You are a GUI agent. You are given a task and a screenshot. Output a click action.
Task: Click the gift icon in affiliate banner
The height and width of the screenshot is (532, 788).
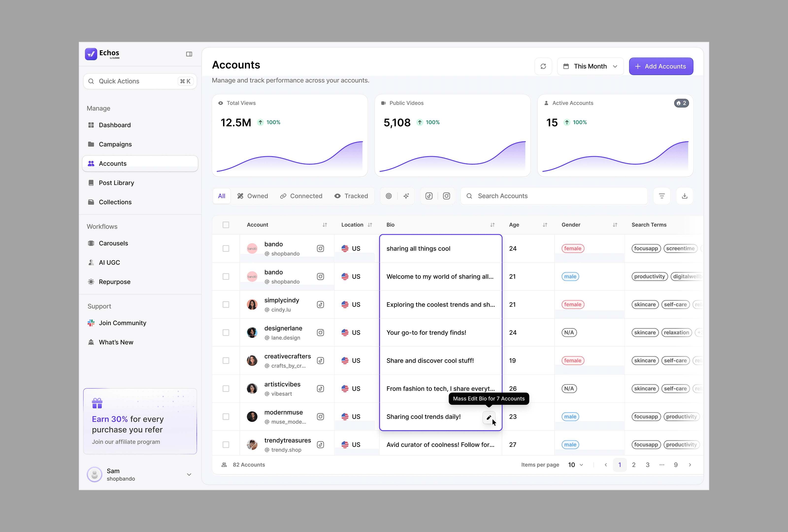click(97, 403)
